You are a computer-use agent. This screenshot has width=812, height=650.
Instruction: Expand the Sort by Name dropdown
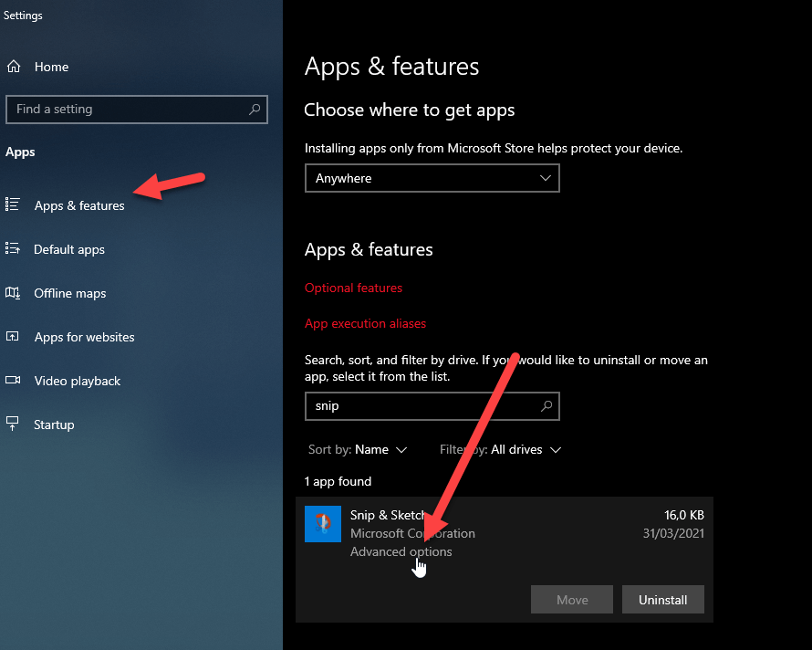pyautogui.click(x=358, y=449)
